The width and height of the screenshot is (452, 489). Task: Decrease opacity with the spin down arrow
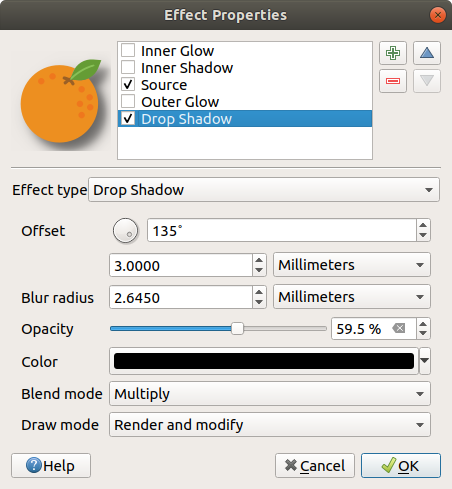[423, 334]
